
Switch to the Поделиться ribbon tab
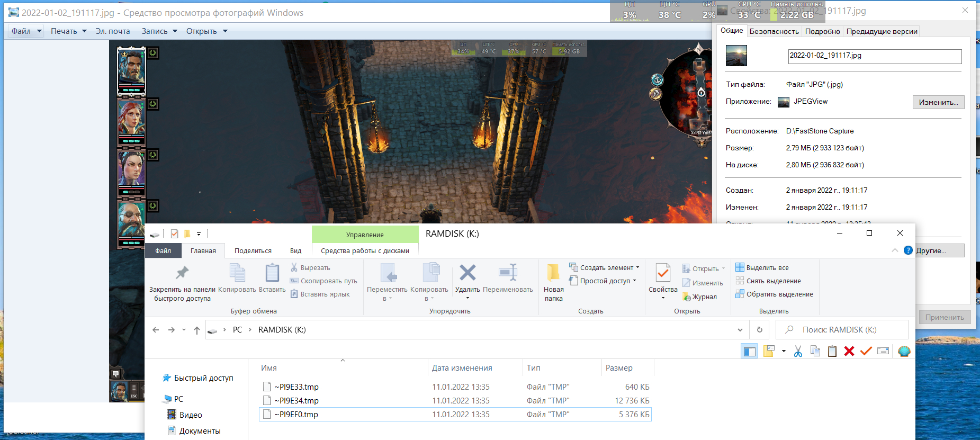(x=253, y=251)
